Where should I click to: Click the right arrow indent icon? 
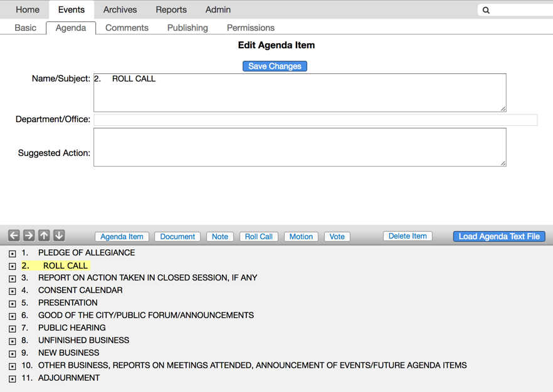pos(29,235)
